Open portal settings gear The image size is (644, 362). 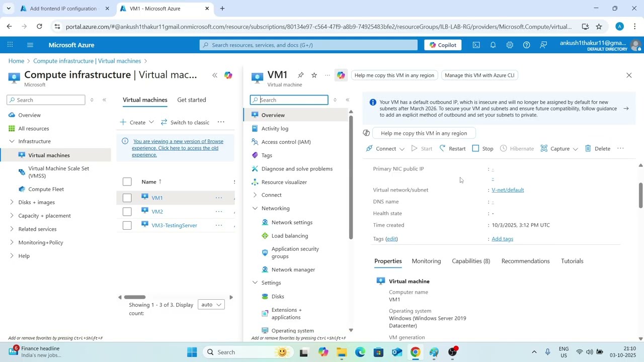510,45
